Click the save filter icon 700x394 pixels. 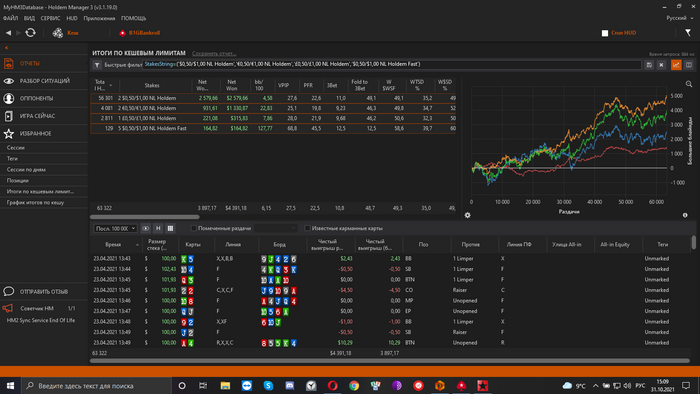[x=649, y=65]
